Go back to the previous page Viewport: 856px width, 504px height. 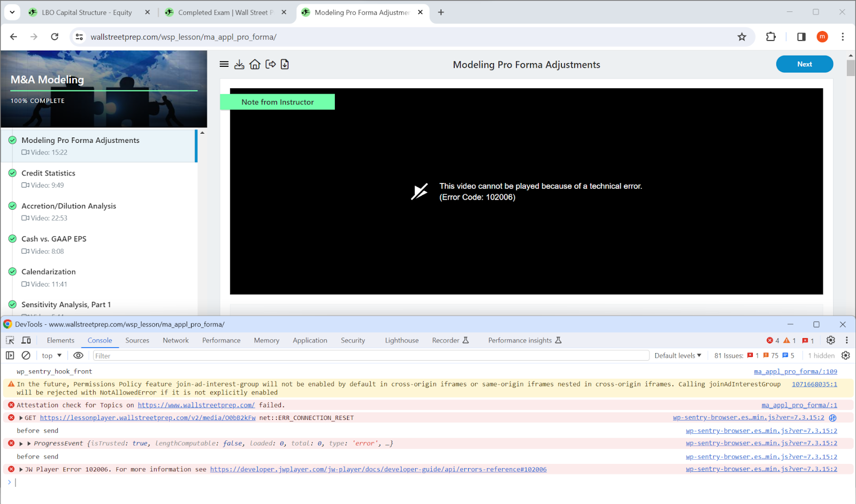(13, 37)
